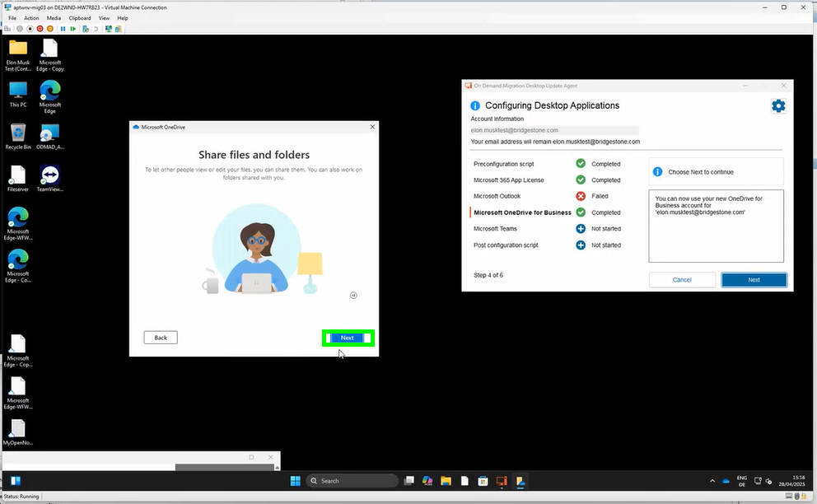This screenshot has width=817, height=504.
Task: Select the 'Microsoft Outlook' step label
Action: (497, 197)
